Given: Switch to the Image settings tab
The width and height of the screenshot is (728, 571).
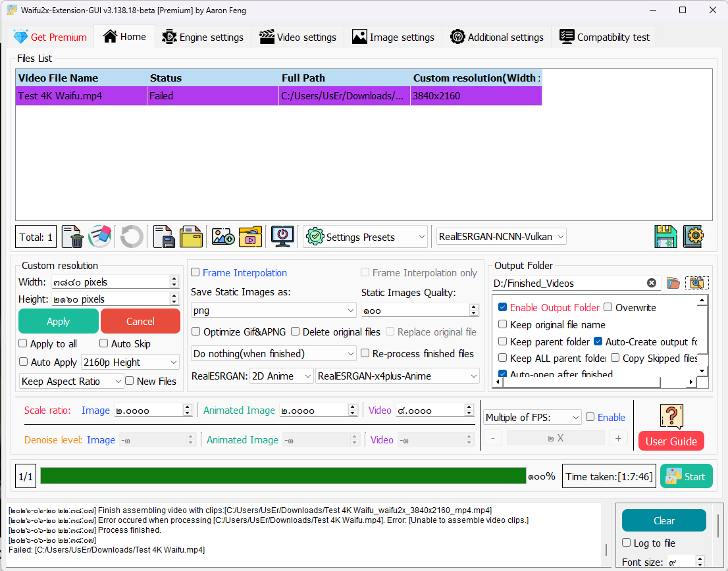Looking at the screenshot, I should pyautogui.click(x=393, y=37).
